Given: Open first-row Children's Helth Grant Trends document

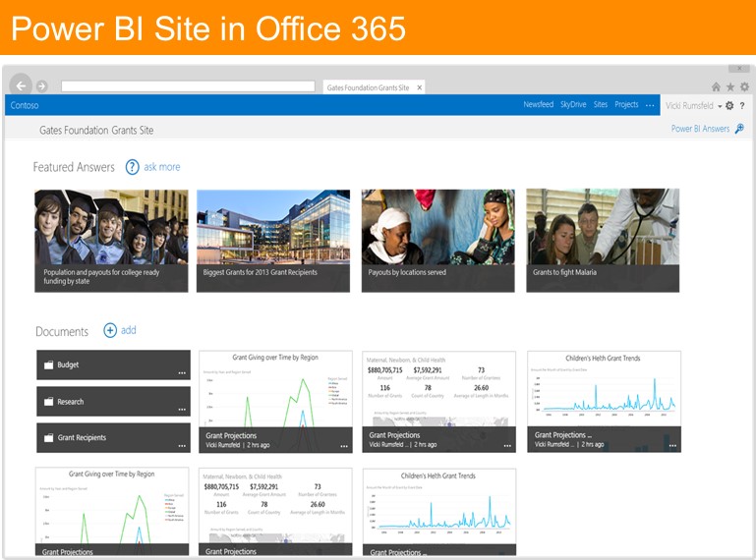Looking at the screenshot, I should click(604, 402).
